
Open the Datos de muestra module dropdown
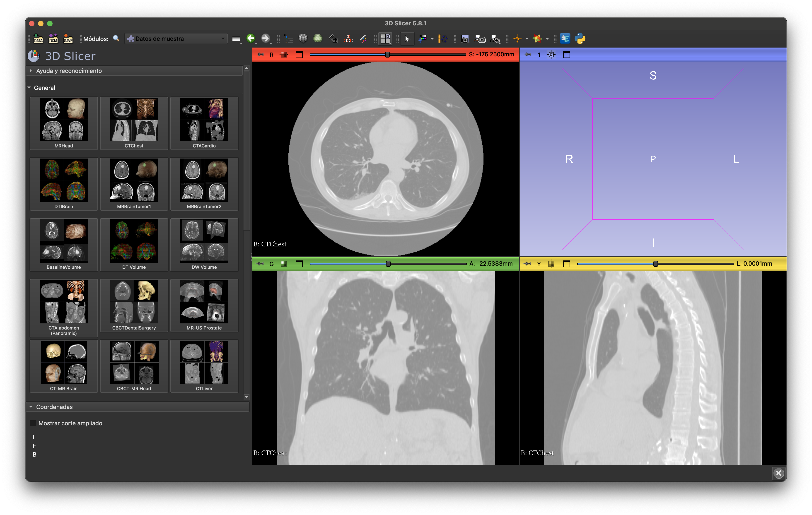[176, 39]
